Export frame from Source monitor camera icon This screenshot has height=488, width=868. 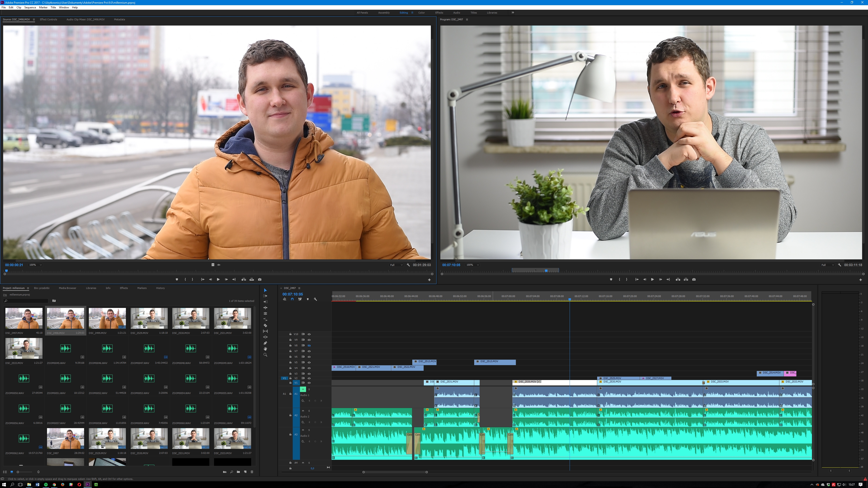pyautogui.click(x=259, y=279)
